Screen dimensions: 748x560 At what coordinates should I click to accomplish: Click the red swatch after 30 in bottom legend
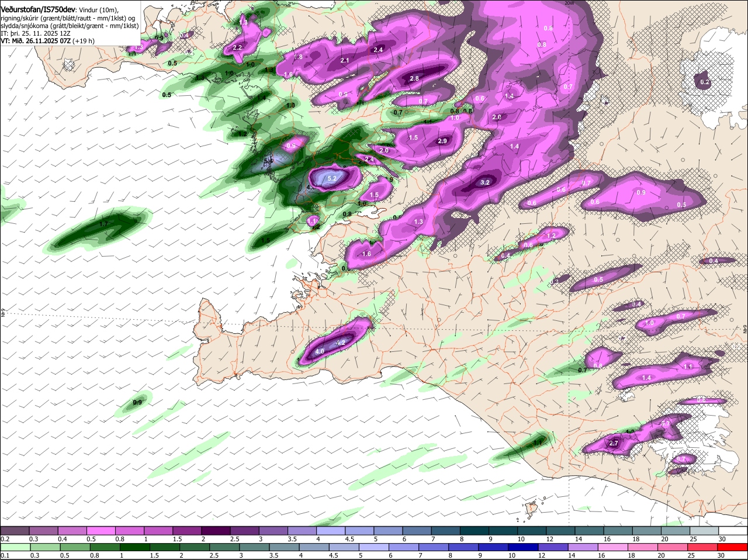coord(733,547)
